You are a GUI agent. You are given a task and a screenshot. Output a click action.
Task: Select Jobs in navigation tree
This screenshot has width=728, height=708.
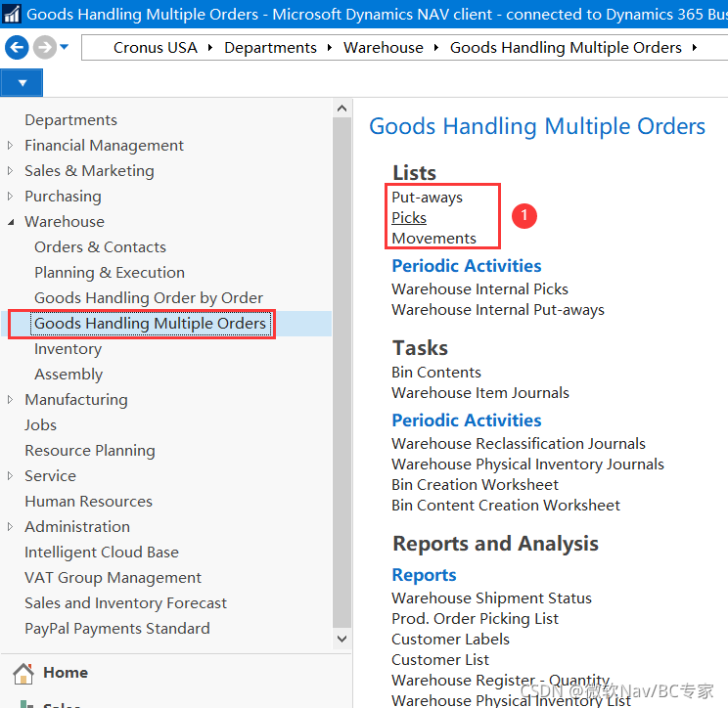pos(40,425)
